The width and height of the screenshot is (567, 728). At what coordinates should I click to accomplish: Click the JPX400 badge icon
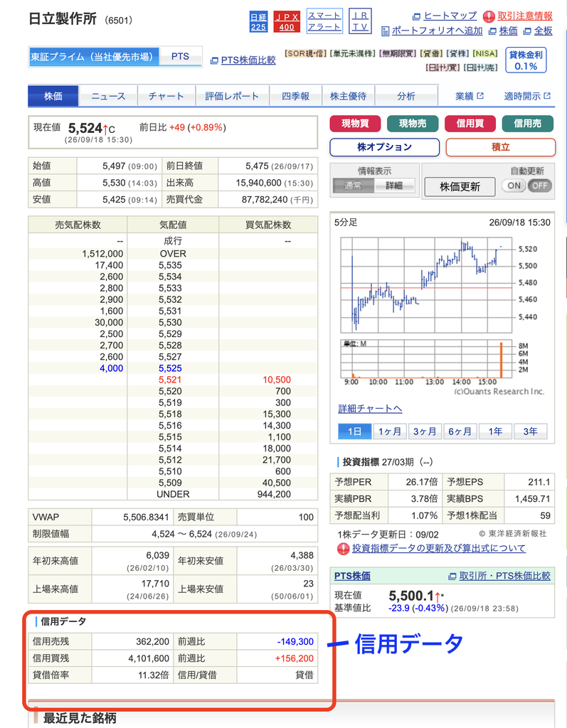point(287,22)
